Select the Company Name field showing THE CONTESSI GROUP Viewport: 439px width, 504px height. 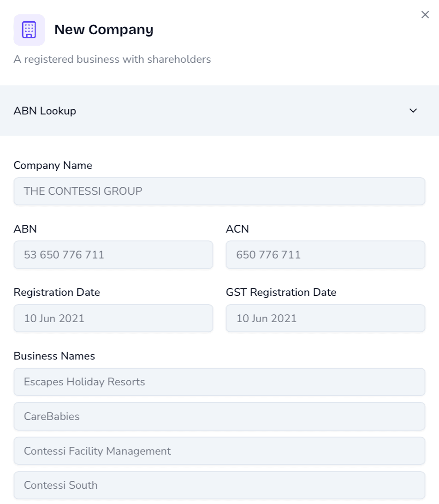click(x=219, y=191)
